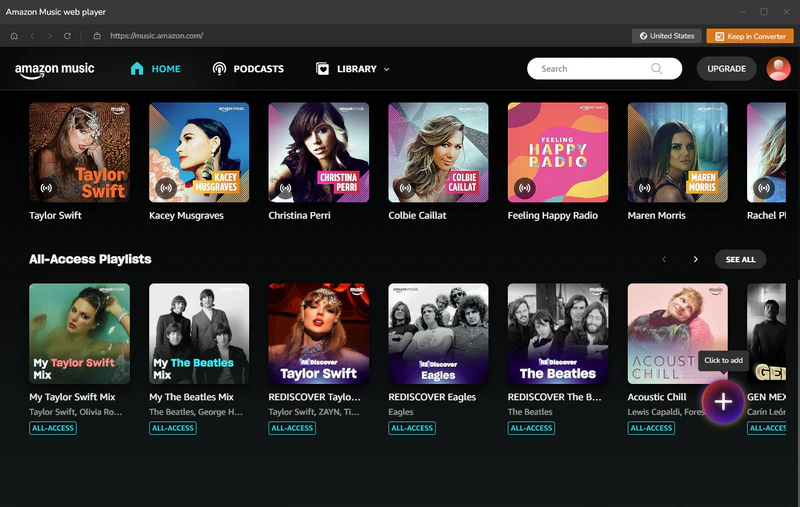
Task: Click ALL-ACCESS badge under Acoustic Chill
Action: (x=651, y=428)
